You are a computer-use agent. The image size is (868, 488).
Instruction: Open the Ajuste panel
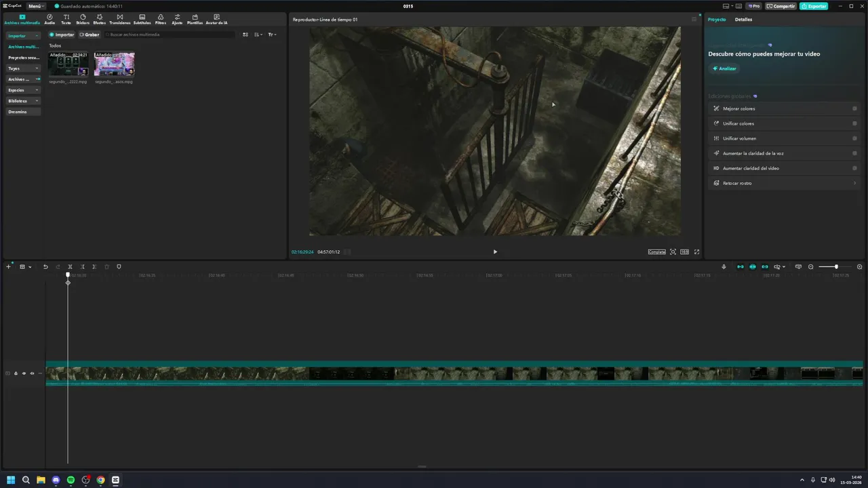pos(177,19)
